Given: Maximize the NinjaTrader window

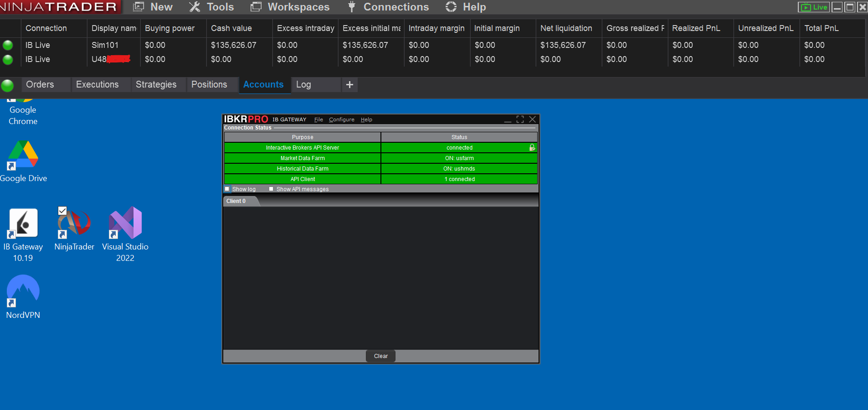Looking at the screenshot, I should [x=850, y=7].
